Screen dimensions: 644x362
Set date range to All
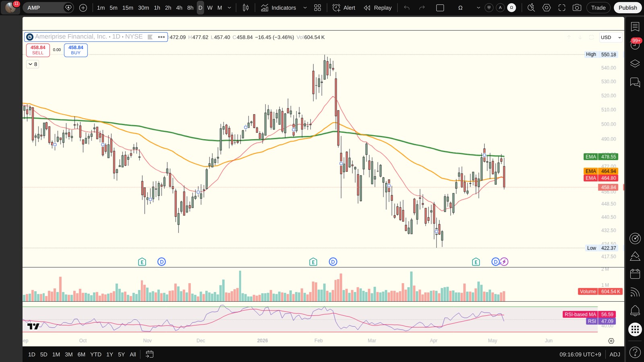coord(133,354)
